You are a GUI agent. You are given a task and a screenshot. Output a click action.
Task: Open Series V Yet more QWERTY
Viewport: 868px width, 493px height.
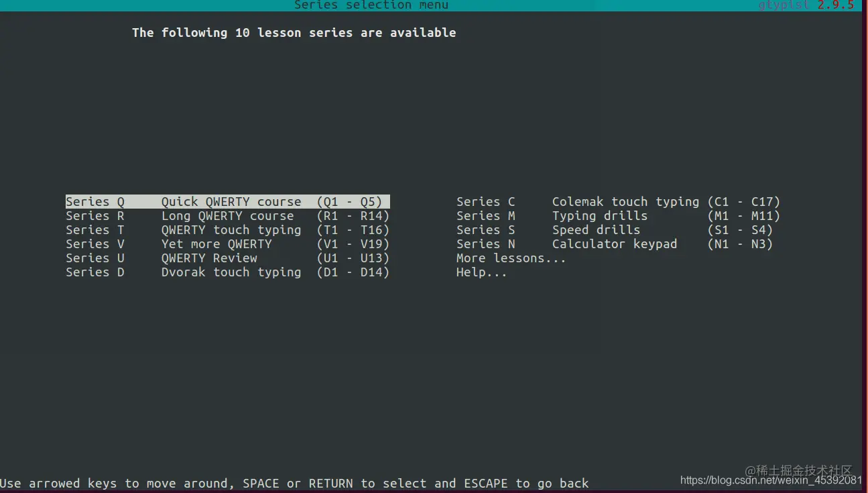pos(228,244)
